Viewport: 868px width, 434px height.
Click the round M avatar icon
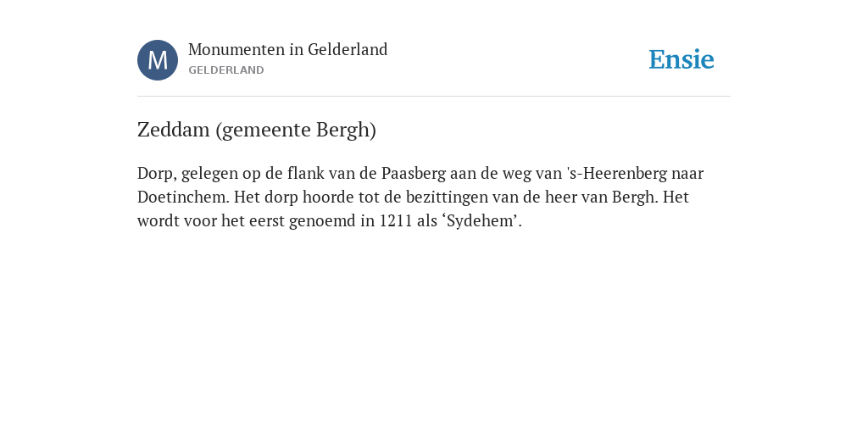(158, 60)
